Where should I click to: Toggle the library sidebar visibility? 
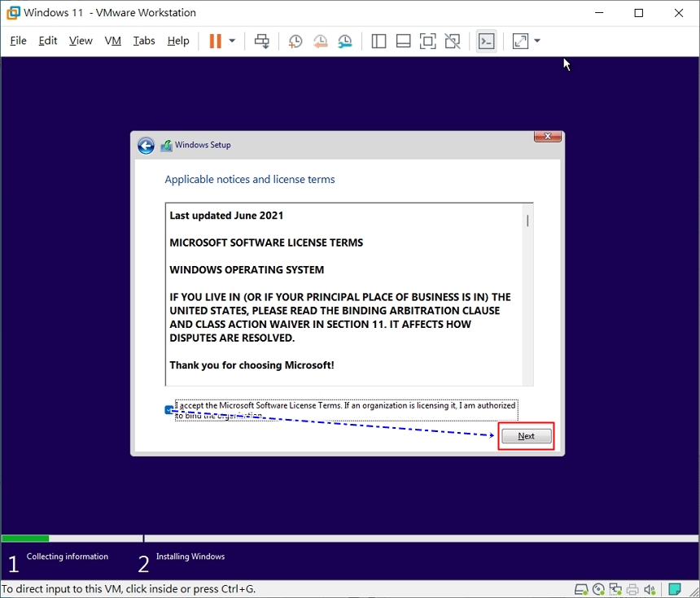(x=378, y=41)
